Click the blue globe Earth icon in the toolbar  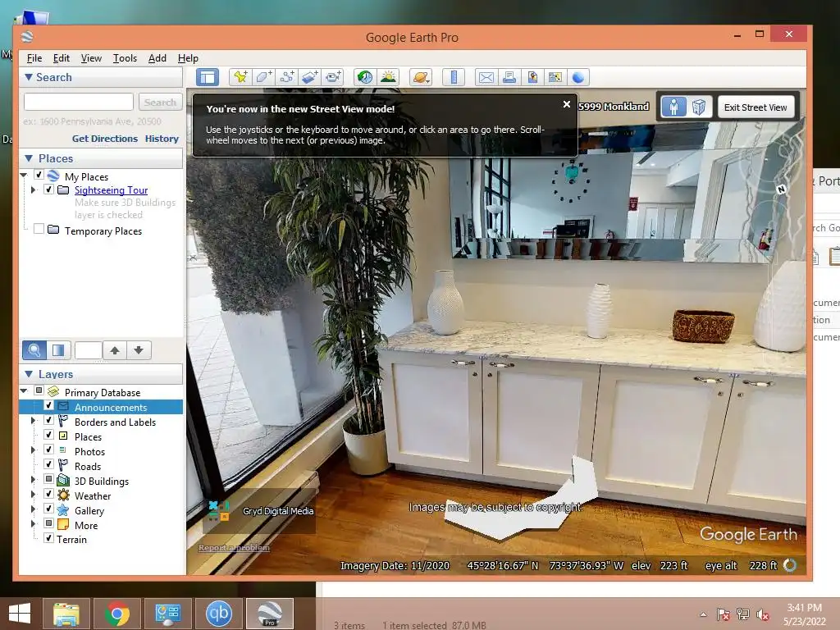pos(578,77)
